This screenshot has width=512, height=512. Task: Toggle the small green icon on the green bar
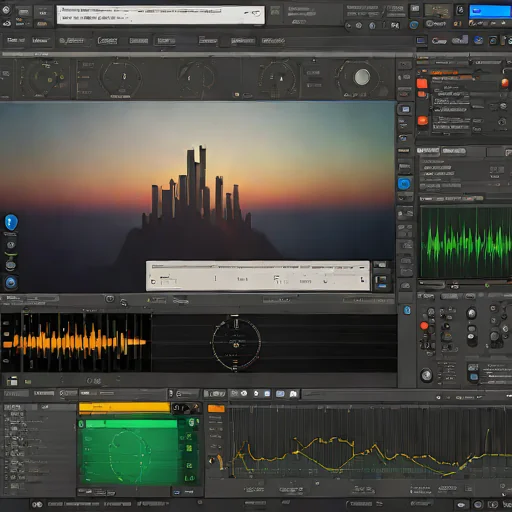pos(81,424)
